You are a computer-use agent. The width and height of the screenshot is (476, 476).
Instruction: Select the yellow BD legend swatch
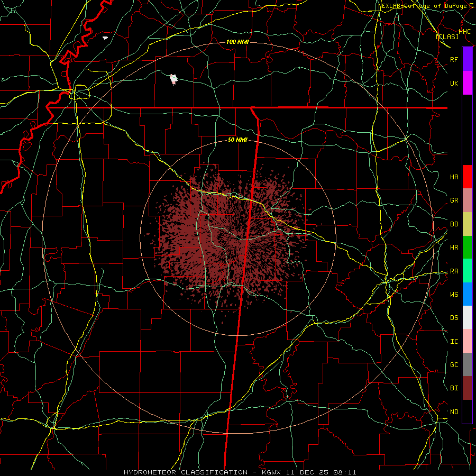467,224
